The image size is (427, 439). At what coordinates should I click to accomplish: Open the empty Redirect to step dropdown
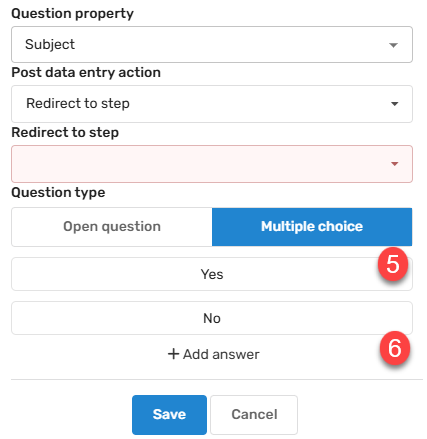[212, 164]
